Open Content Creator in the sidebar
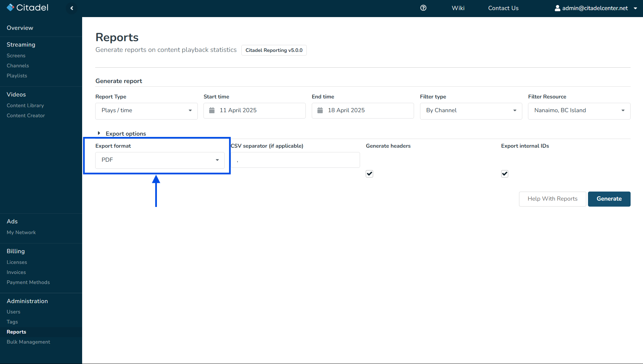Image resolution: width=643 pixels, height=364 pixels. click(26, 116)
